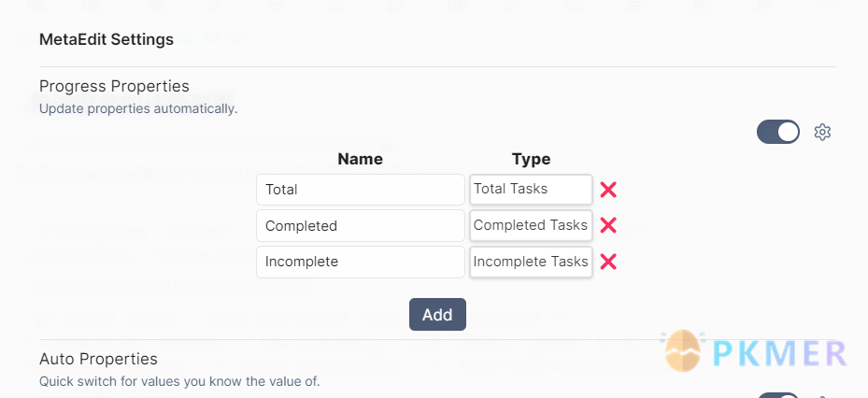Open the Incomplete Tasks type dropdown
Viewport: 868px width, 398px height.
(x=531, y=262)
